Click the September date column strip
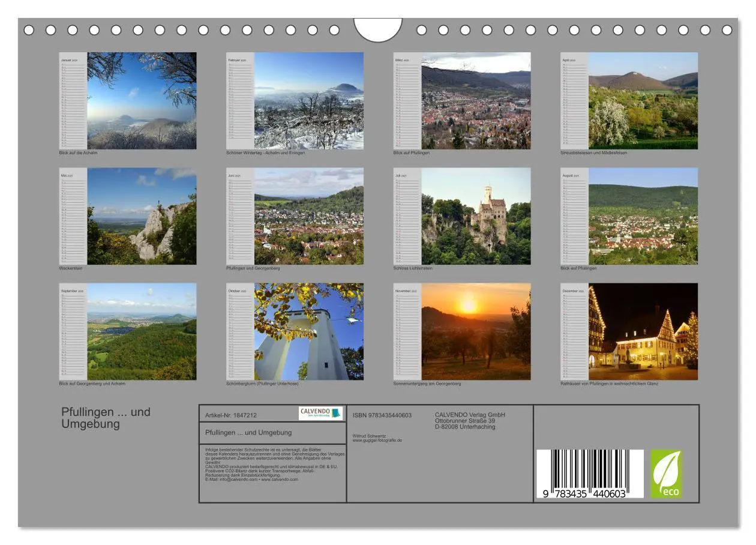The width and height of the screenshot is (756, 545). 73,331
